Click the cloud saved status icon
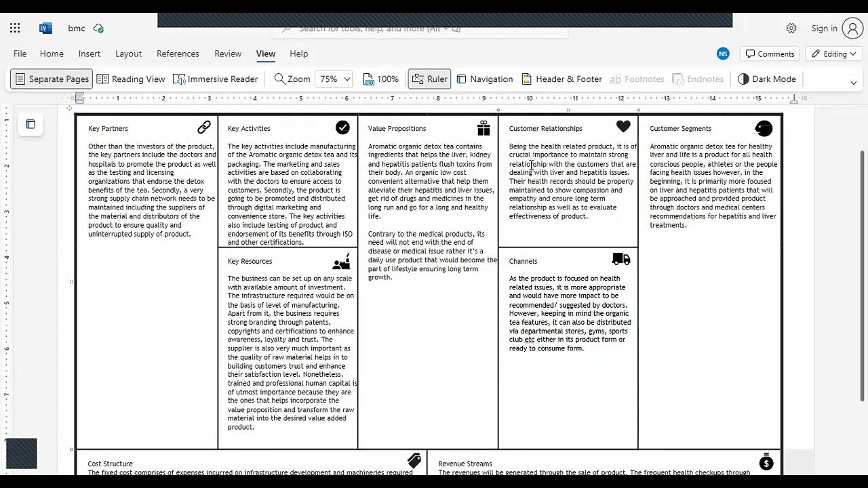The width and height of the screenshot is (868, 488). [x=99, y=28]
